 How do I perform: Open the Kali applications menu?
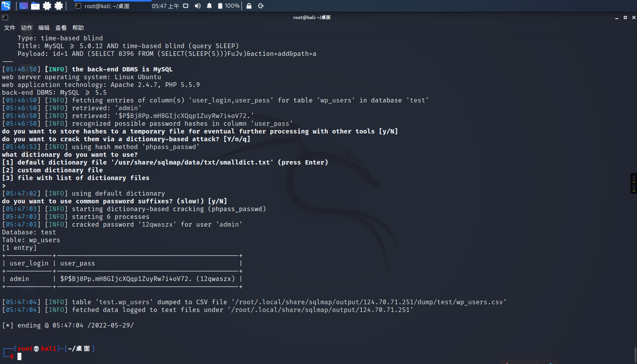[5, 5]
